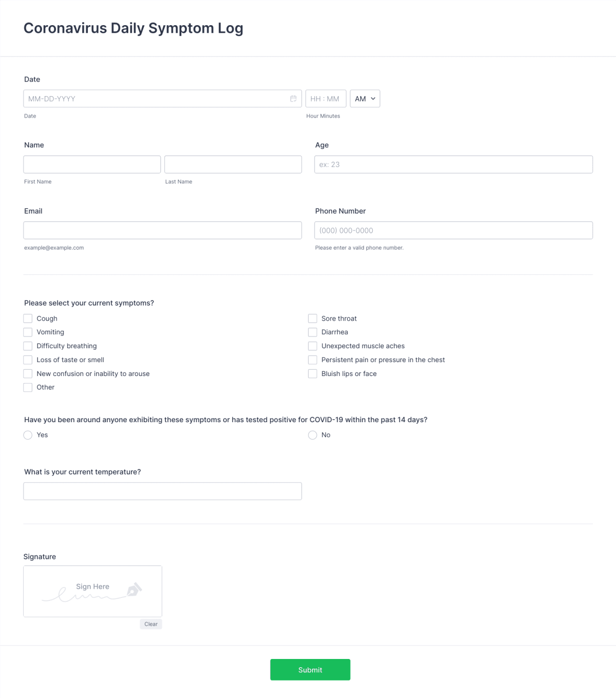Enable the Diarrhea symptom checkbox

pyautogui.click(x=313, y=332)
